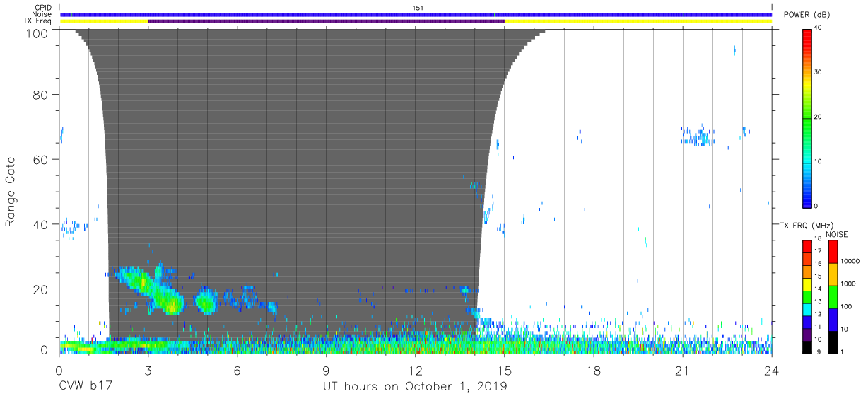
Task: Click the "Range Gate" axis label
Action: tap(11, 192)
